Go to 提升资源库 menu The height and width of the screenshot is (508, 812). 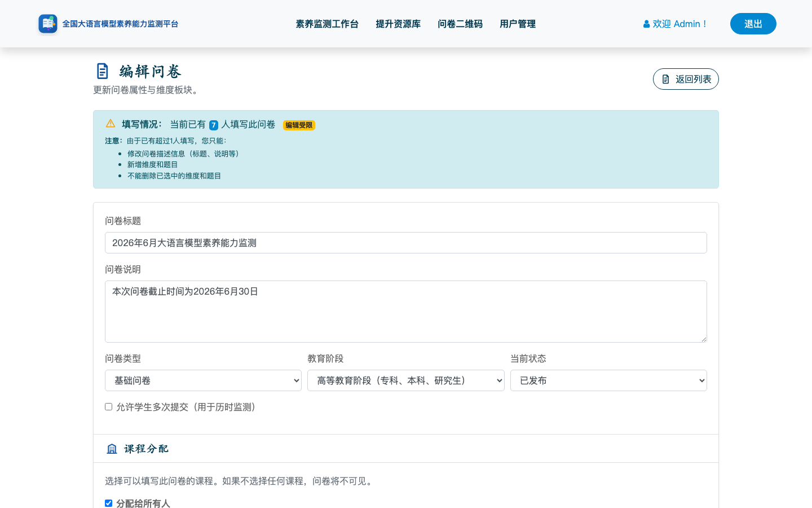point(398,24)
